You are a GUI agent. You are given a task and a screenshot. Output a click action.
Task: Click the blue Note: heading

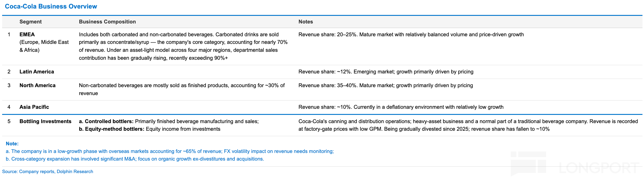[12, 144]
